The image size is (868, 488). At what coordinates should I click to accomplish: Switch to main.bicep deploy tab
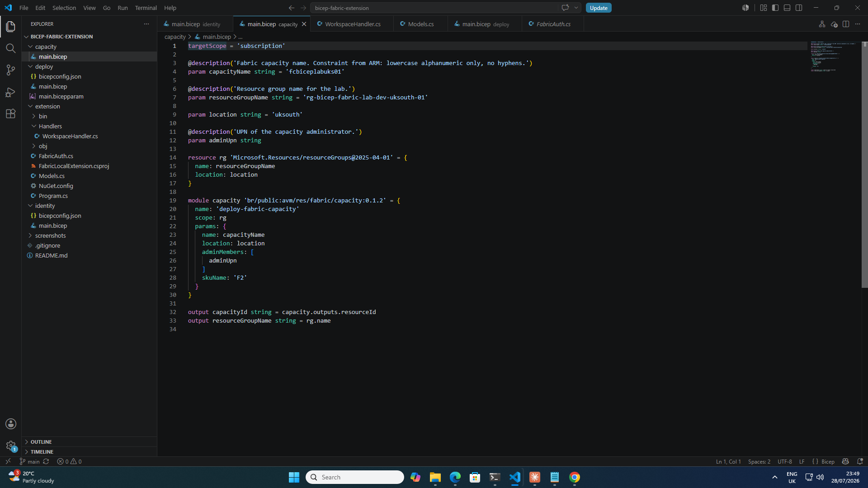pyautogui.click(x=485, y=24)
